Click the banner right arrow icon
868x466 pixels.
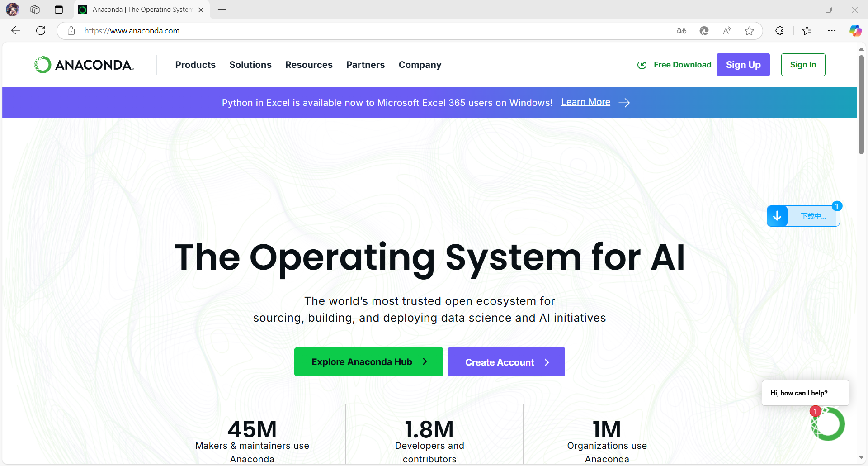(624, 103)
